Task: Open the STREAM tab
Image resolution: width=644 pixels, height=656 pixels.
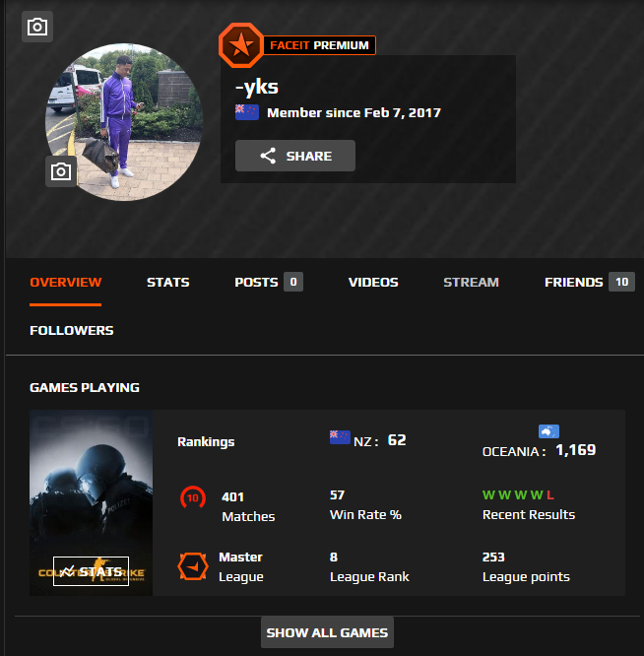Action: (471, 283)
